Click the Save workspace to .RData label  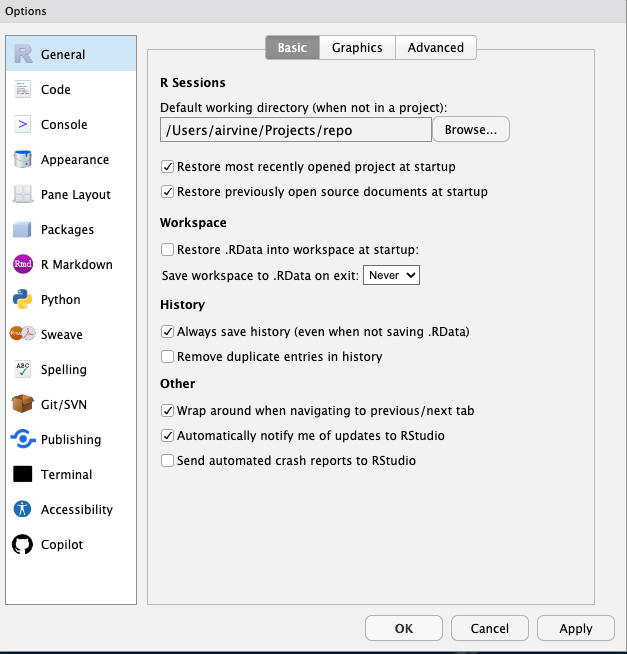(x=260, y=276)
